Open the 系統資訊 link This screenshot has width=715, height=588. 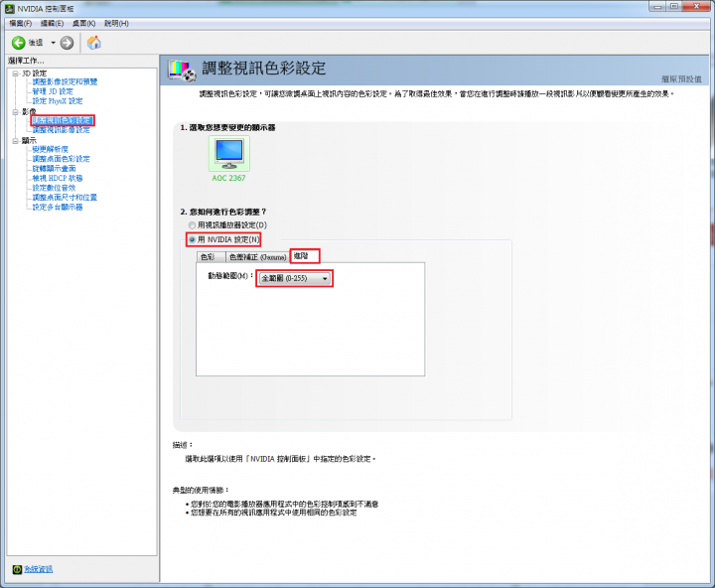[39, 569]
